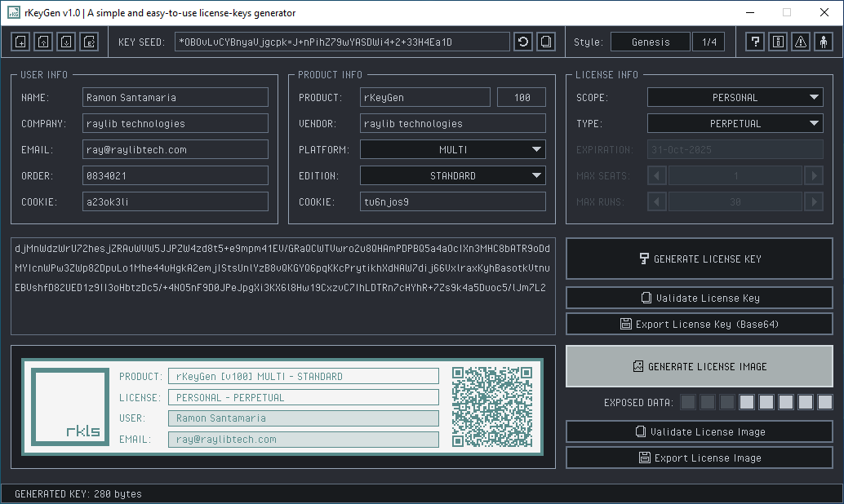Click the MAX RUNS value field showing 30

coord(735,201)
